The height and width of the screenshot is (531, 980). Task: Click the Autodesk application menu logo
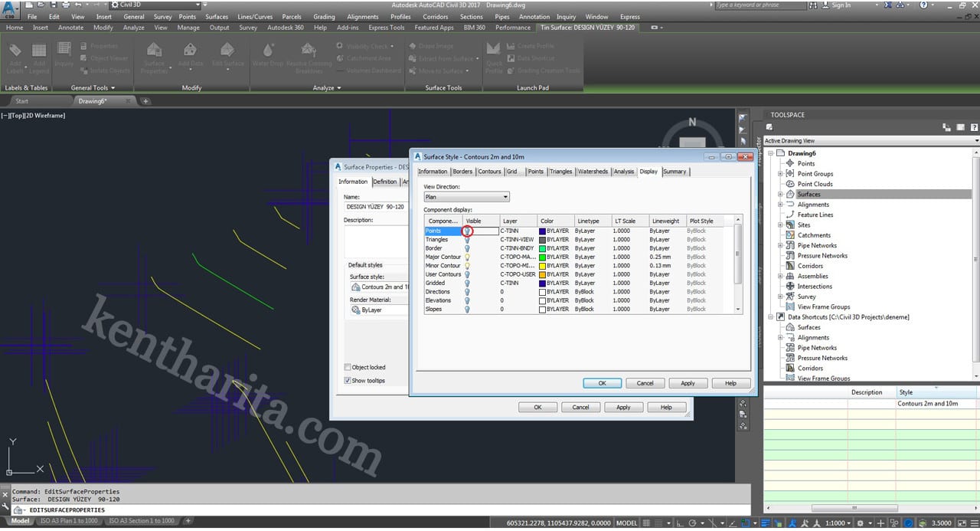11,11
